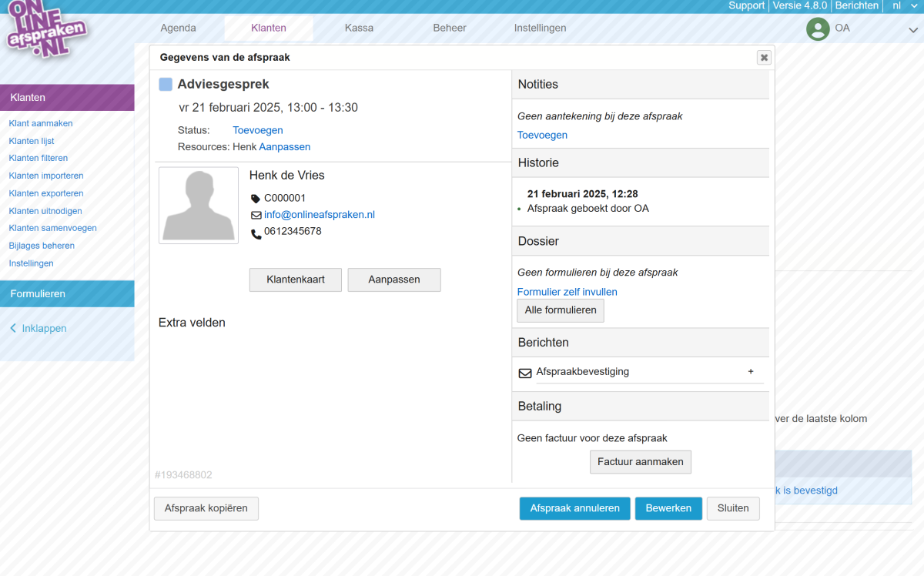Click Klanten importeren in sidebar
The image size is (924, 576).
click(x=46, y=176)
